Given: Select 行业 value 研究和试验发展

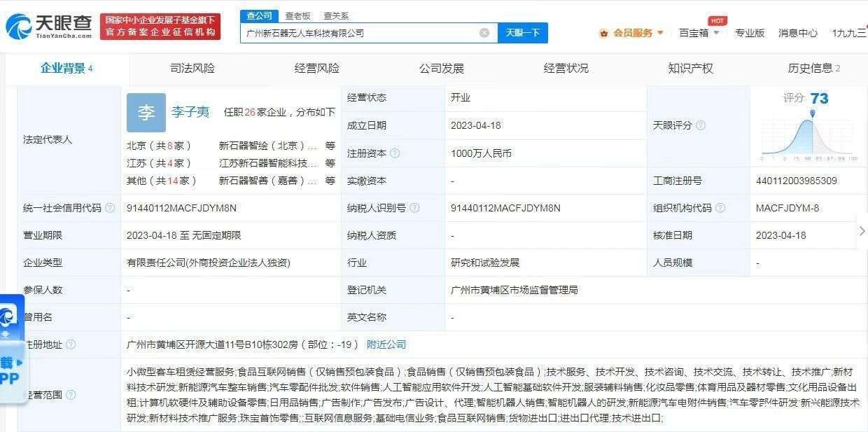Looking at the screenshot, I should [485, 263].
